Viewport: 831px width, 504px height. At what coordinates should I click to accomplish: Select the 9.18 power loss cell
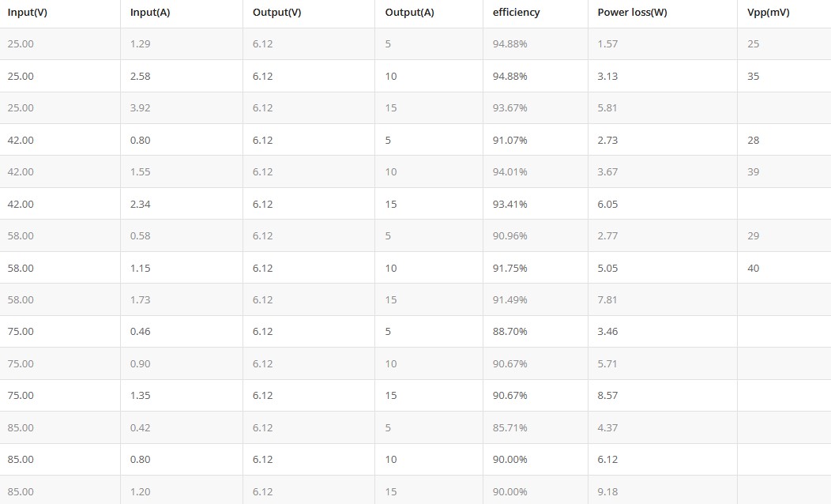point(607,491)
